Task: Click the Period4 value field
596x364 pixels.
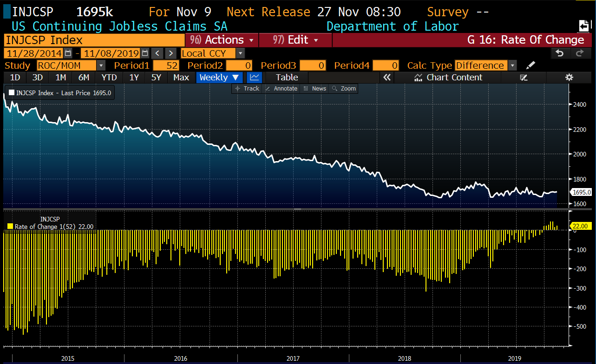Action: pyautogui.click(x=385, y=65)
